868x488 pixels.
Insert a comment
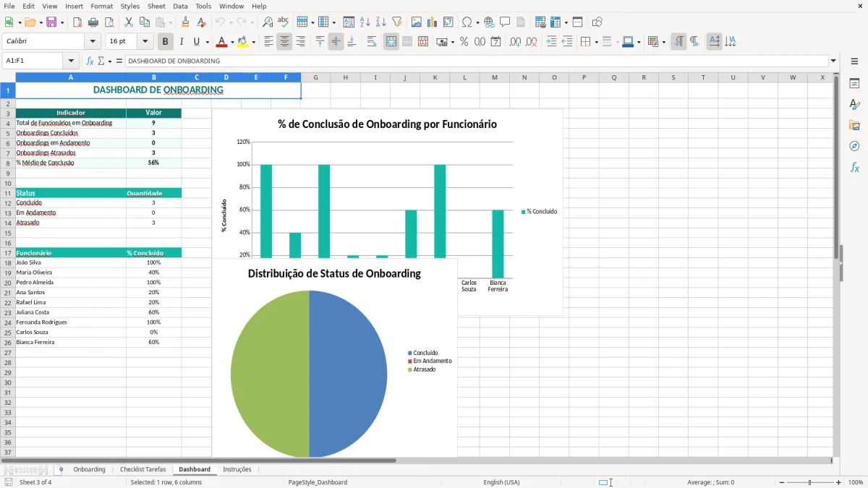pyautogui.click(x=505, y=22)
